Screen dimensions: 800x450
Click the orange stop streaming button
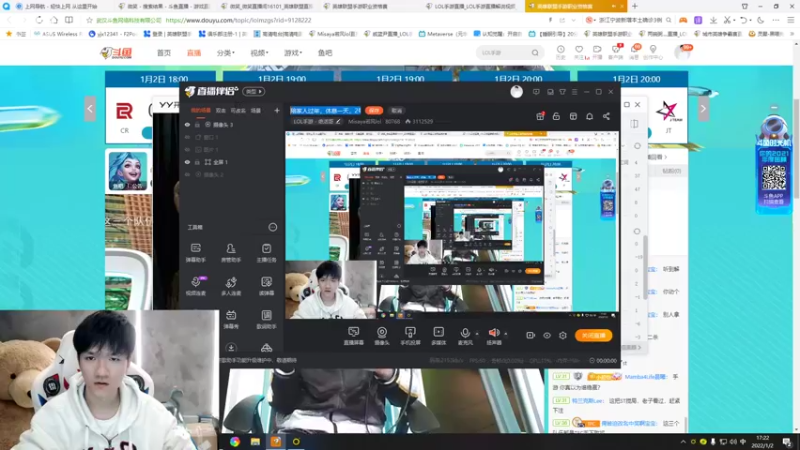pos(593,335)
